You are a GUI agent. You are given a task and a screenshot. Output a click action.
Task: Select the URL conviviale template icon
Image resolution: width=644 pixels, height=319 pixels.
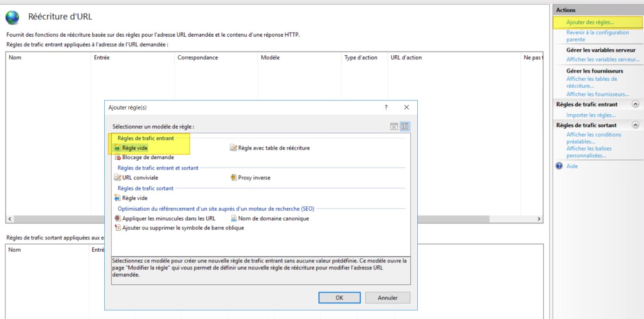(117, 178)
